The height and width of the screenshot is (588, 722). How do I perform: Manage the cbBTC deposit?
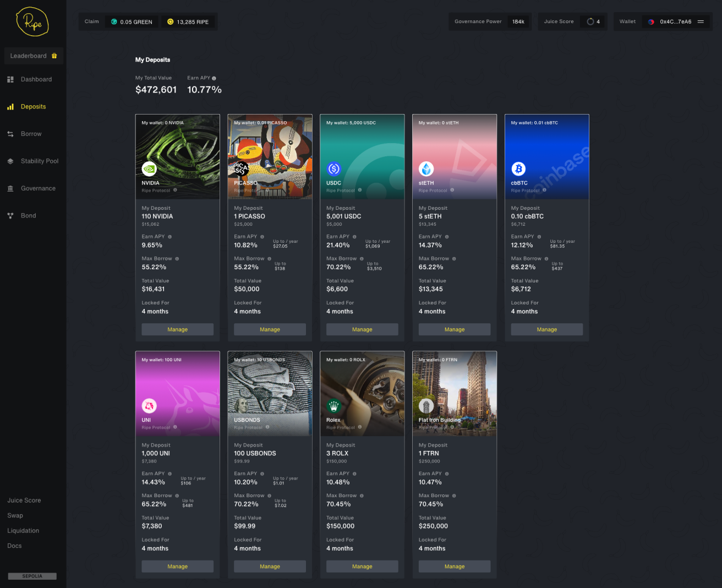pyautogui.click(x=547, y=329)
